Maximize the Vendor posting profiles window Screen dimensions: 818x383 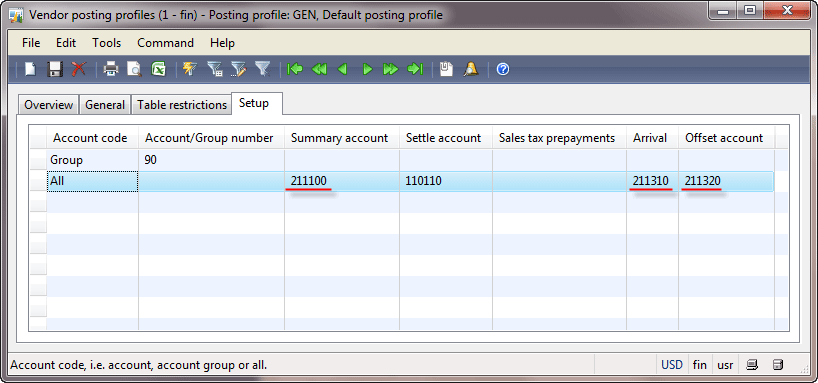click(750, 10)
